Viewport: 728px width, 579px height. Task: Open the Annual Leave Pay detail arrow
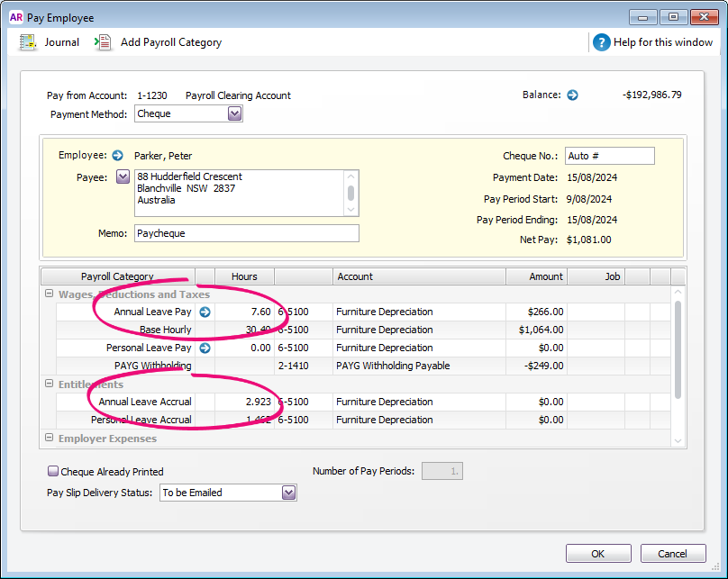point(205,312)
